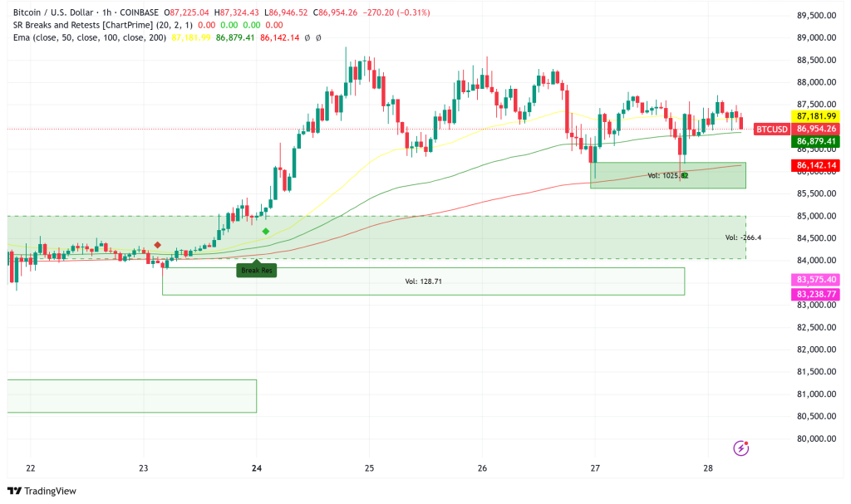
Task: Click 88,500.00 on the price axis
Action: pyautogui.click(x=816, y=61)
